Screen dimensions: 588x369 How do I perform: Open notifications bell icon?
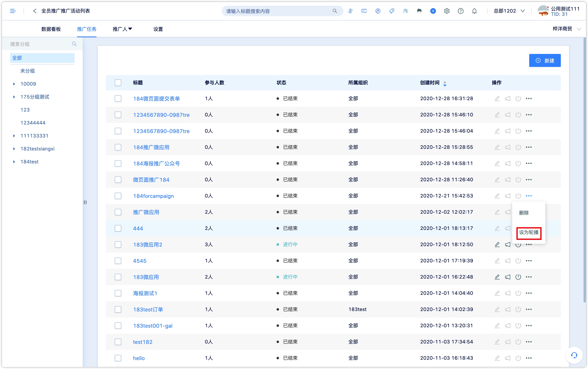pyautogui.click(x=474, y=11)
